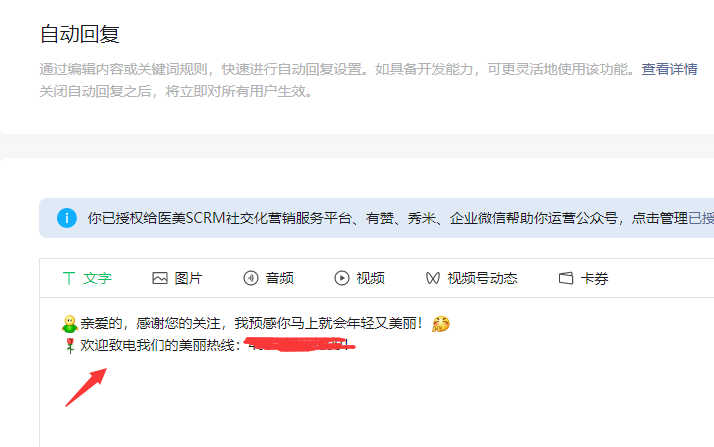Click the speaker icon beside 音频
The image size is (714, 447).
pyautogui.click(x=251, y=278)
